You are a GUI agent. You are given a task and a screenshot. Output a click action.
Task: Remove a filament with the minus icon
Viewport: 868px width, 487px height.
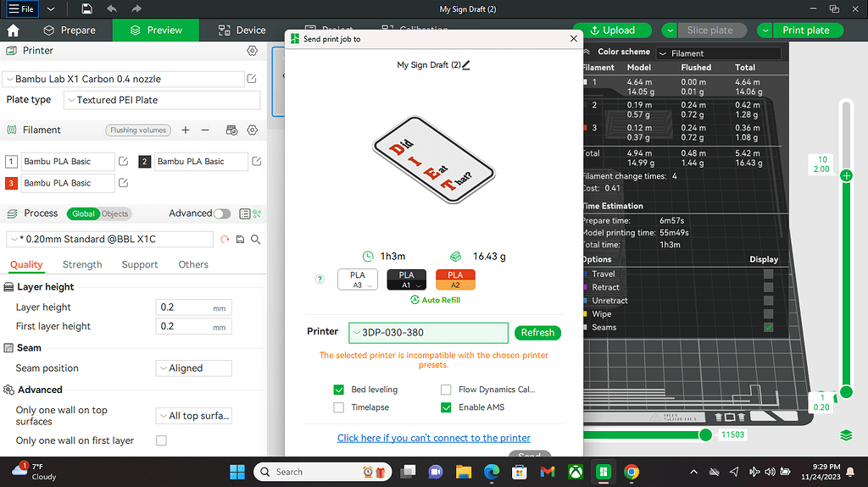207,130
